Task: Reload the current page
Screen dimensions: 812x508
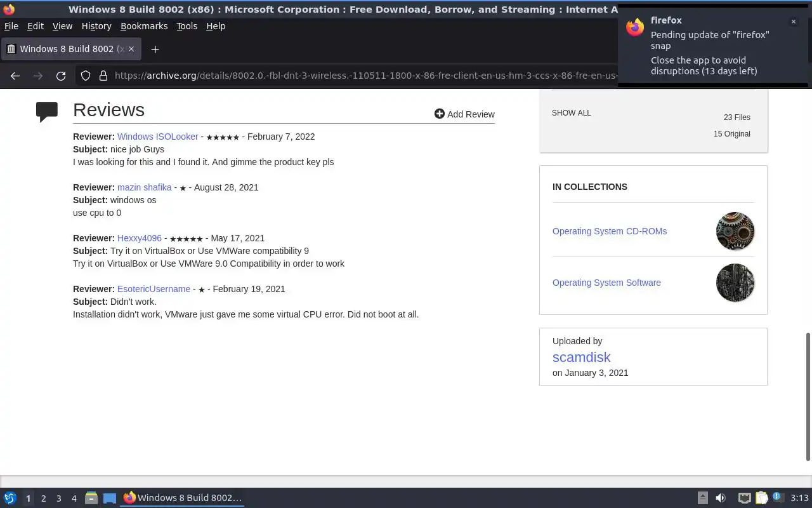Action: pos(61,76)
